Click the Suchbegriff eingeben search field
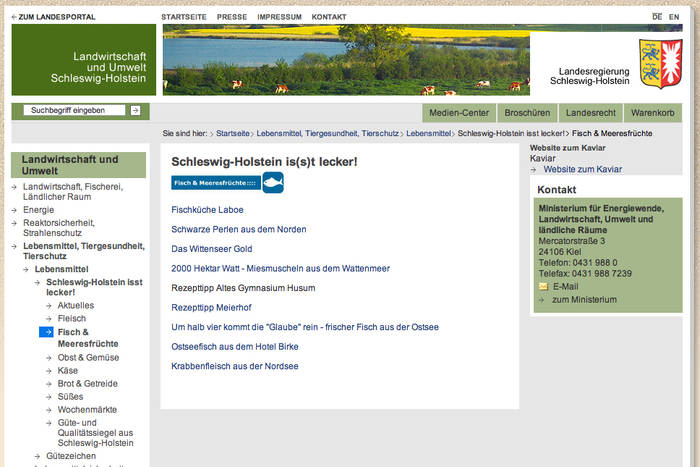This screenshot has height=467, width=700. click(x=75, y=110)
